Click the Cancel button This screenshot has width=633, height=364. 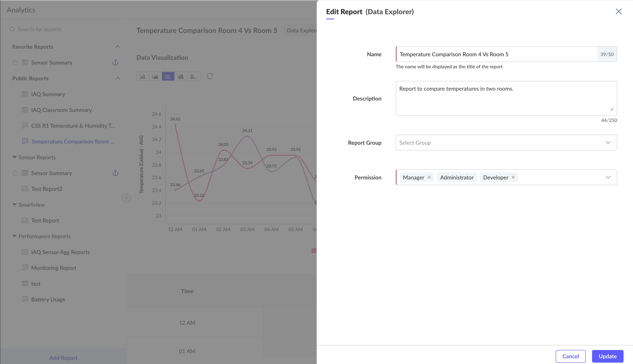pos(570,356)
